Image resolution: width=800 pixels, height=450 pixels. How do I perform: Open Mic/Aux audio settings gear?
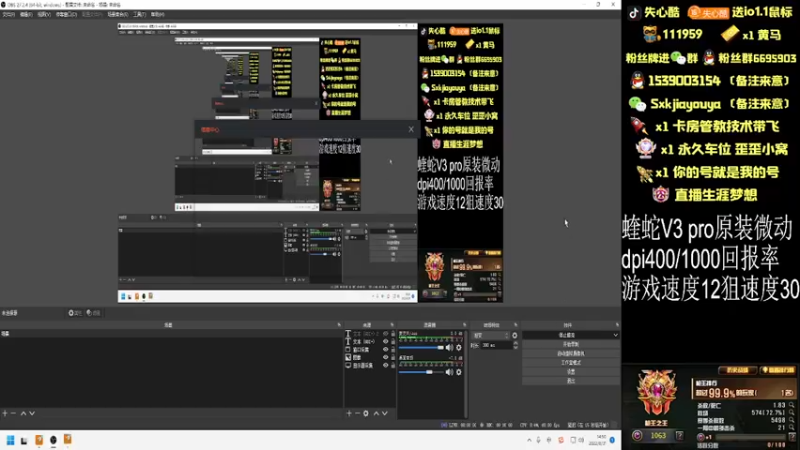click(x=459, y=347)
